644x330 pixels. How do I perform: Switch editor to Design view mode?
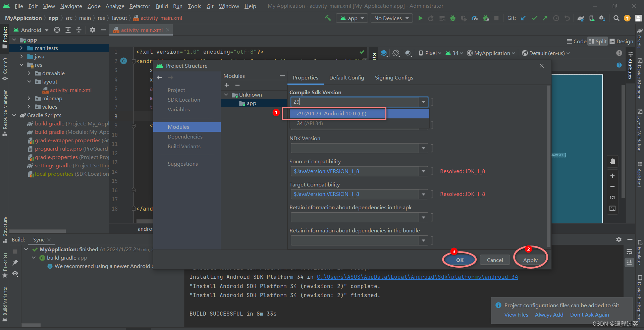coord(622,41)
